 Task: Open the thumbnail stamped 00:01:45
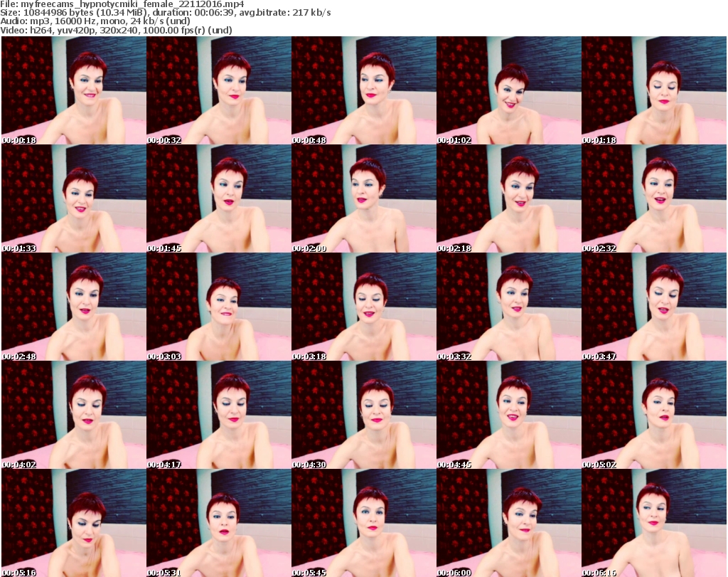[x=219, y=198]
